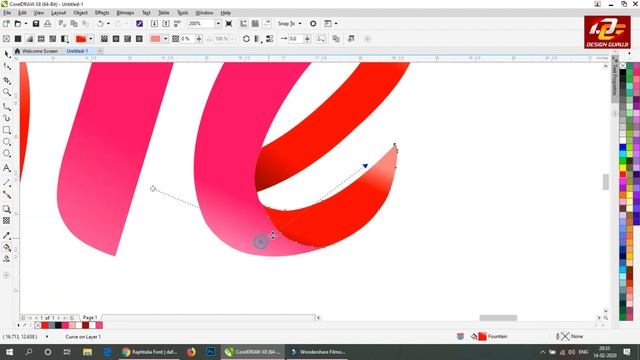Open the Bitmaps menu
Image resolution: width=640 pixels, height=360 pixels.
click(x=125, y=13)
